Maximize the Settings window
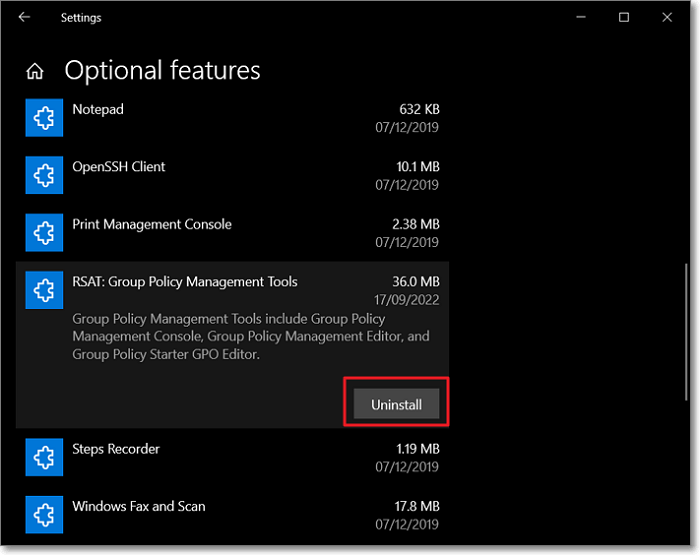This screenshot has height=555, width=700. coord(624,17)
